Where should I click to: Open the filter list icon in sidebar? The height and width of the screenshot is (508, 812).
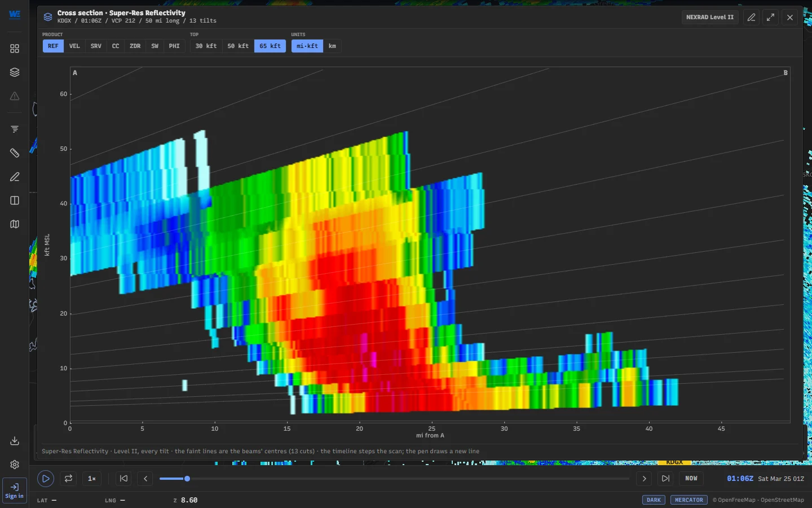(x=15, y=129)
